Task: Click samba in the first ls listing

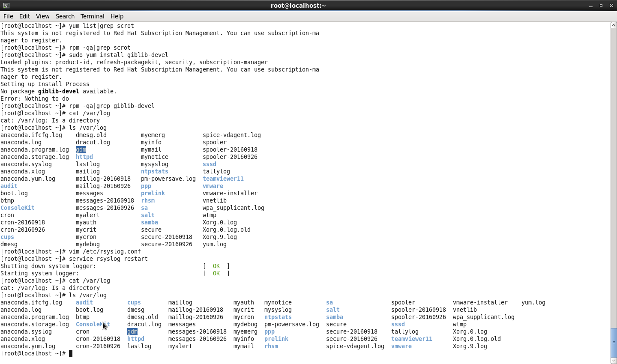Action: pyautogui.click(x=150, y=222)
